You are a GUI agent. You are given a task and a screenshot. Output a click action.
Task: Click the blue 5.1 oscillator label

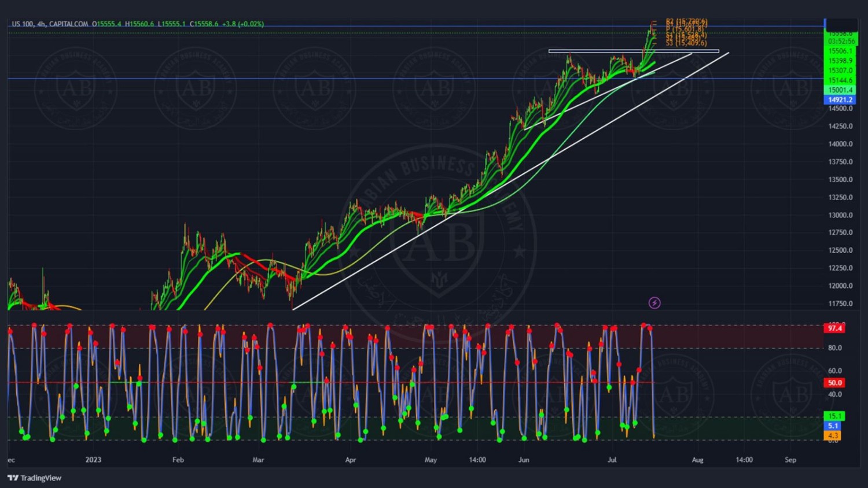tap(833, 426)
